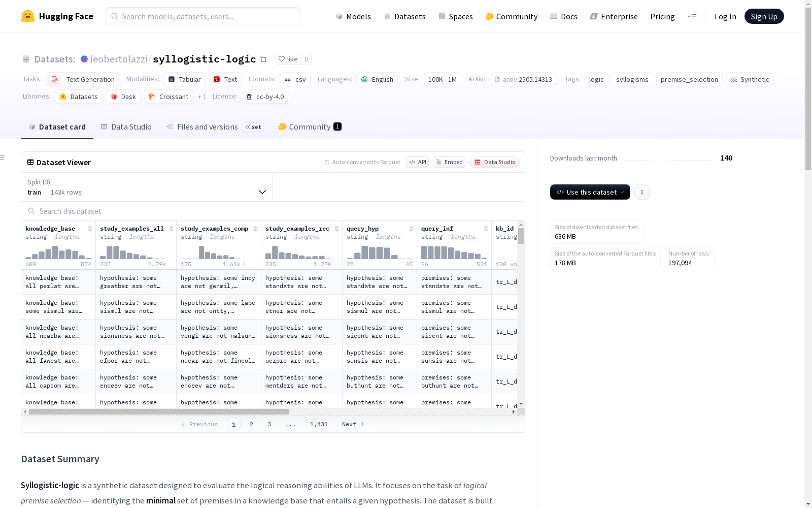Open first row knowledge base cell 'all perlat are'

tap(58, 282)
